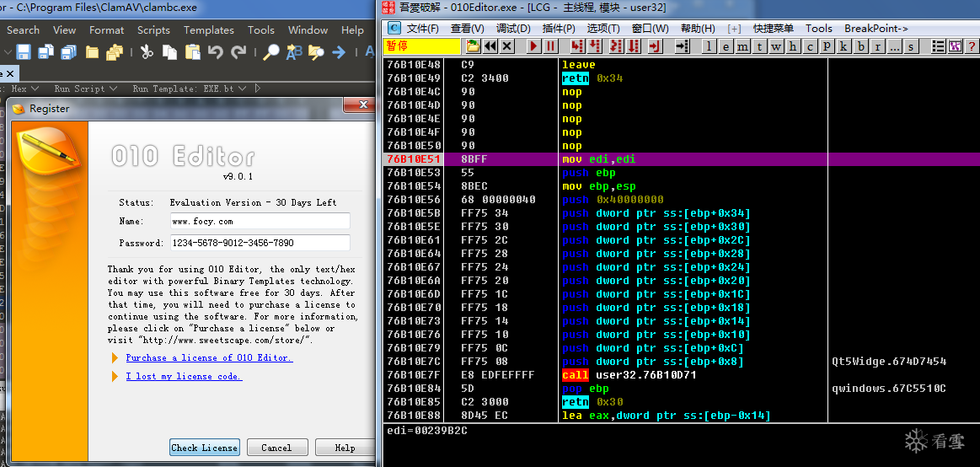Click the run template play triangle
The height and width of the screenshot is (467, 980).
click(258, 89)
